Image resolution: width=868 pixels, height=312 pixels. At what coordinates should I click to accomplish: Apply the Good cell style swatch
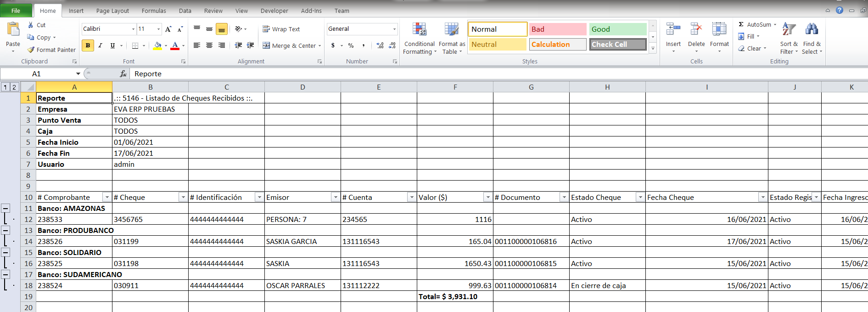point(617,29)
